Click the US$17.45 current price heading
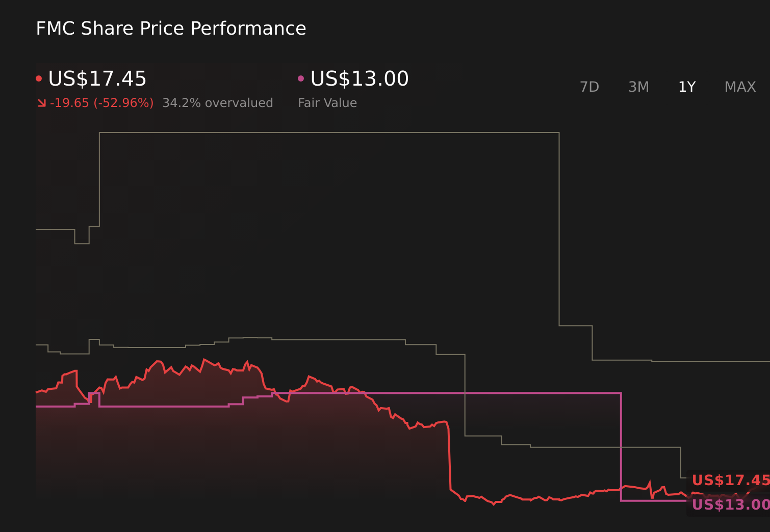The width and height of the screenshot is (770, 532). [97, 78]
